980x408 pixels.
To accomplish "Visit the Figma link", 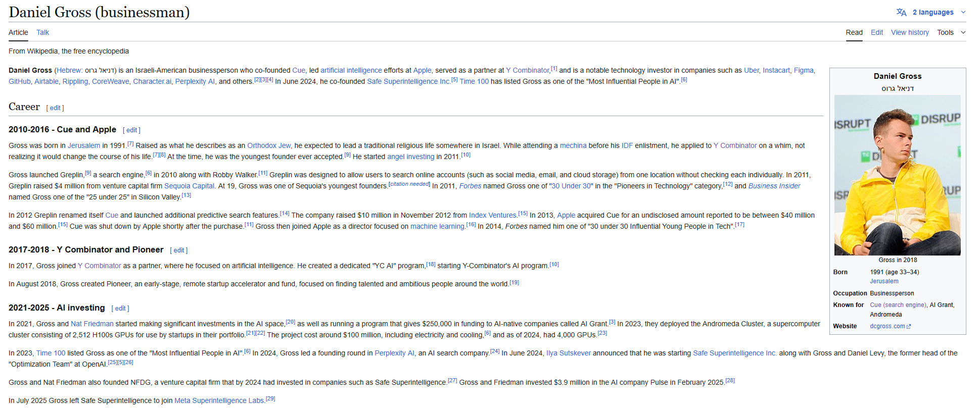I will 804,70.
